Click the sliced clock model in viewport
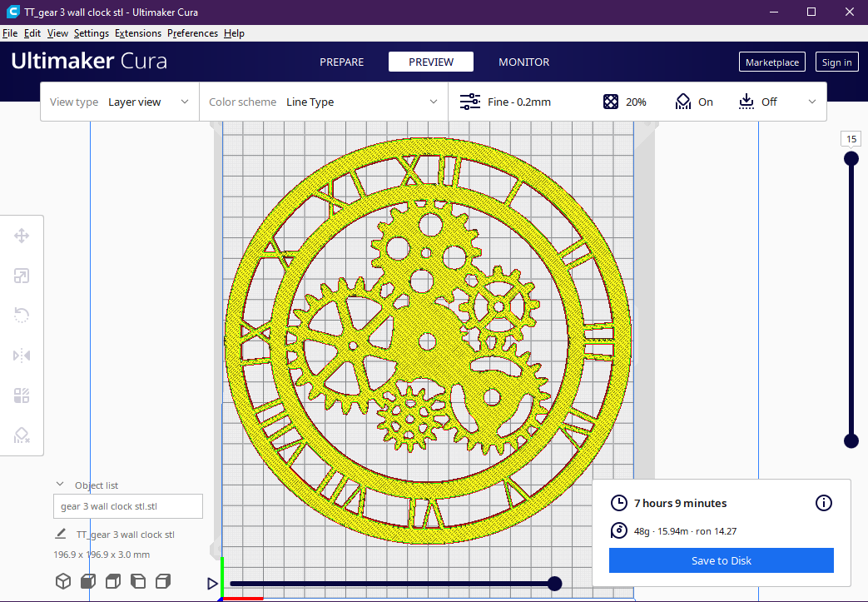868x602 pixels. point(428,341)
